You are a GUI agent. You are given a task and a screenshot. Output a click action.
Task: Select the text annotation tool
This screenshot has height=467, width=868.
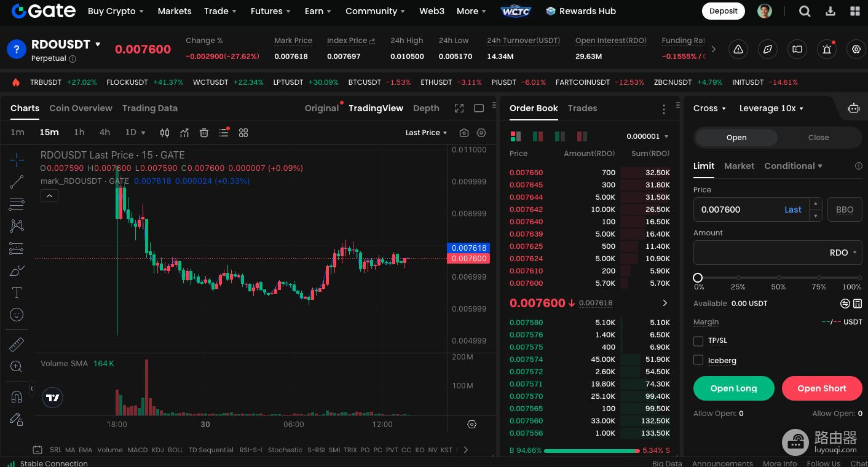17,293
